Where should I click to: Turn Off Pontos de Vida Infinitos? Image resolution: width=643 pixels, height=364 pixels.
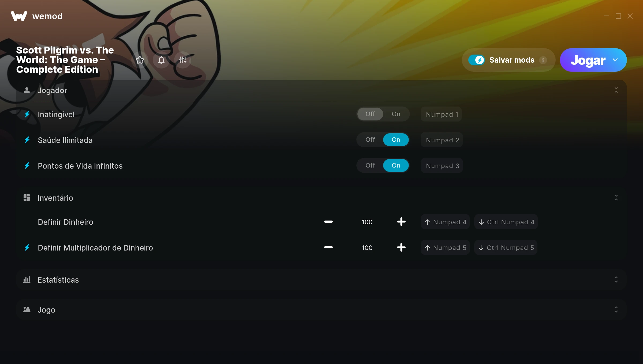370,165
